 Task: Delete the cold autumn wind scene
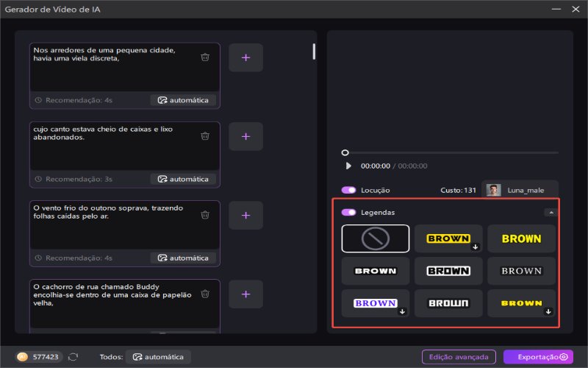[x=205, y=215]
